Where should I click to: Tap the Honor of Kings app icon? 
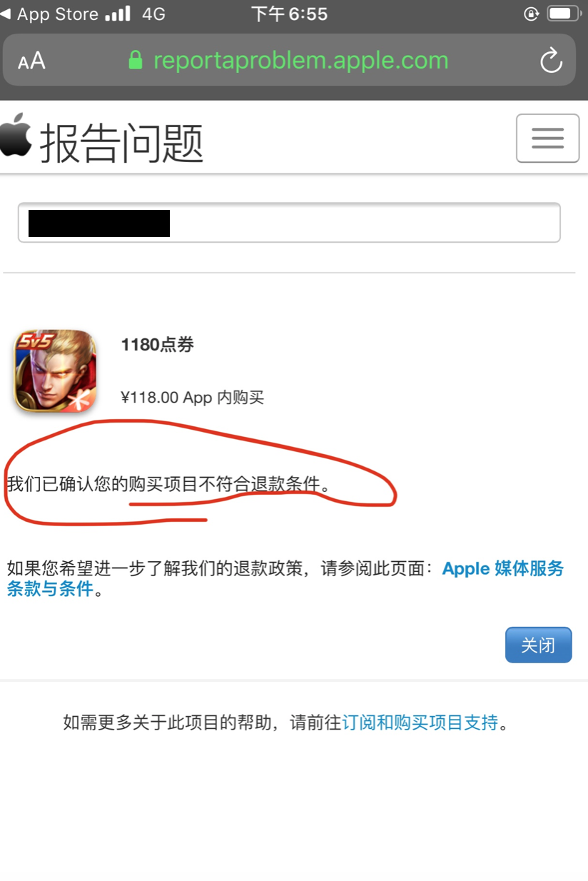[x=56, y=371]
